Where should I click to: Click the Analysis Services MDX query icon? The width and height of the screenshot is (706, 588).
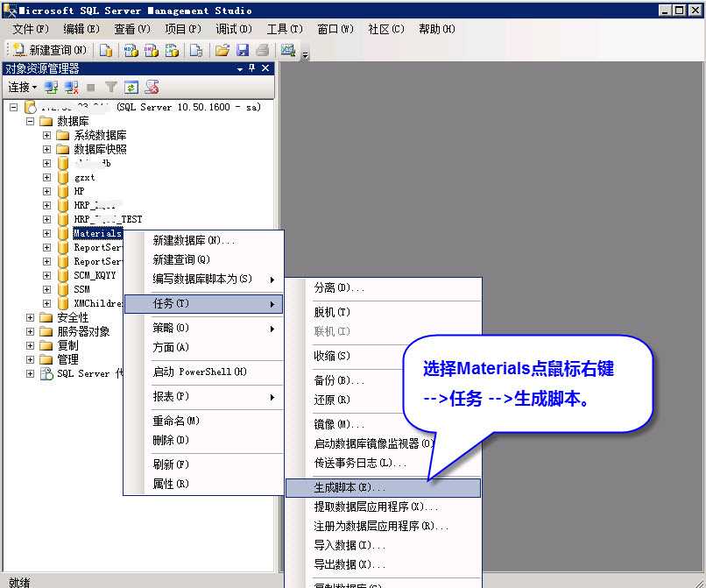[x=131, y=50]
